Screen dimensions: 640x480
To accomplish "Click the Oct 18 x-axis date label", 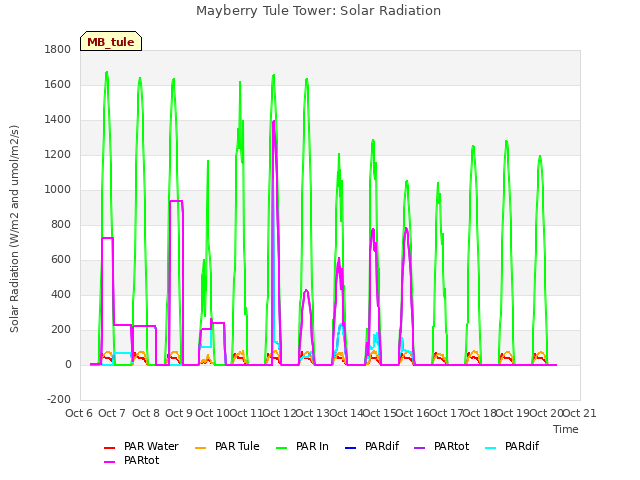I will point(480,413).
